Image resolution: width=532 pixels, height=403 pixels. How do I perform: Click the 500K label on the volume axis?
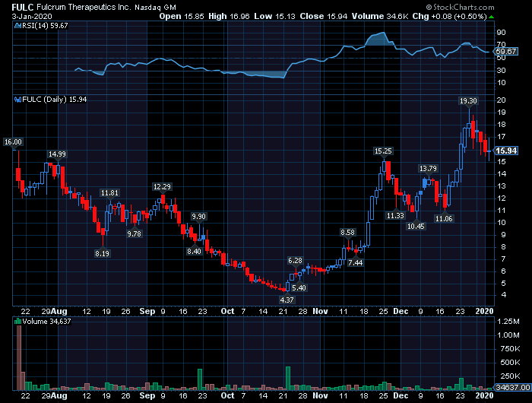pos(510,362)
